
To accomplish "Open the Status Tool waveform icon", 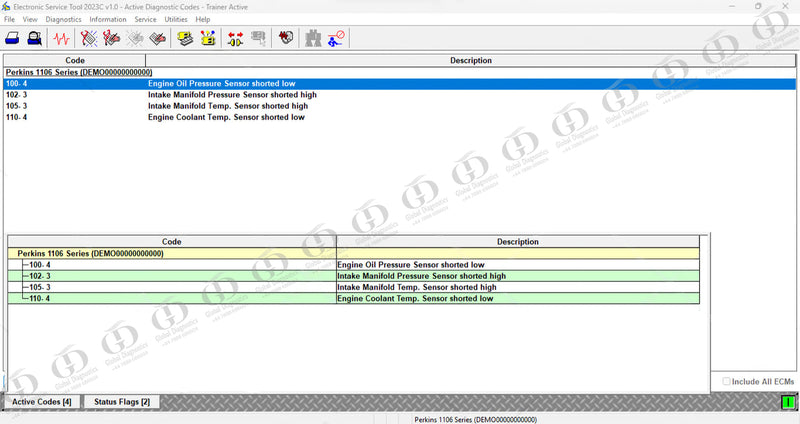I will point(62,38).
